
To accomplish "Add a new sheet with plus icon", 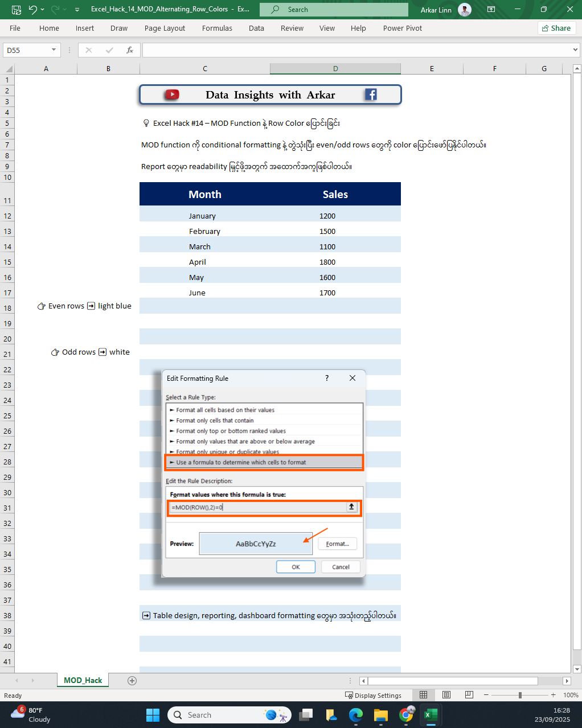I will coord(132,681).
